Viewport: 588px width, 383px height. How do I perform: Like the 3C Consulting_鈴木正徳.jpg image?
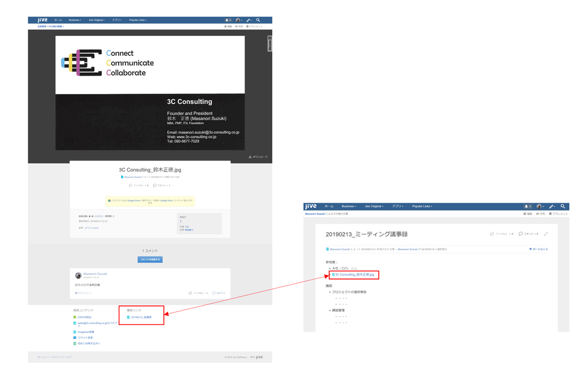(x=131, y=185)
